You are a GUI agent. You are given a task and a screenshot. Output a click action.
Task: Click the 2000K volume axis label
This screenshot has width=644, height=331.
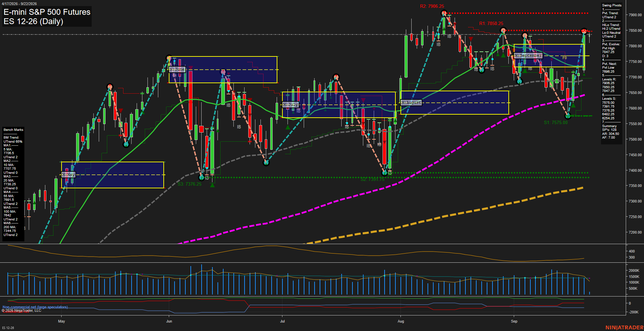[x=634, y=271]
